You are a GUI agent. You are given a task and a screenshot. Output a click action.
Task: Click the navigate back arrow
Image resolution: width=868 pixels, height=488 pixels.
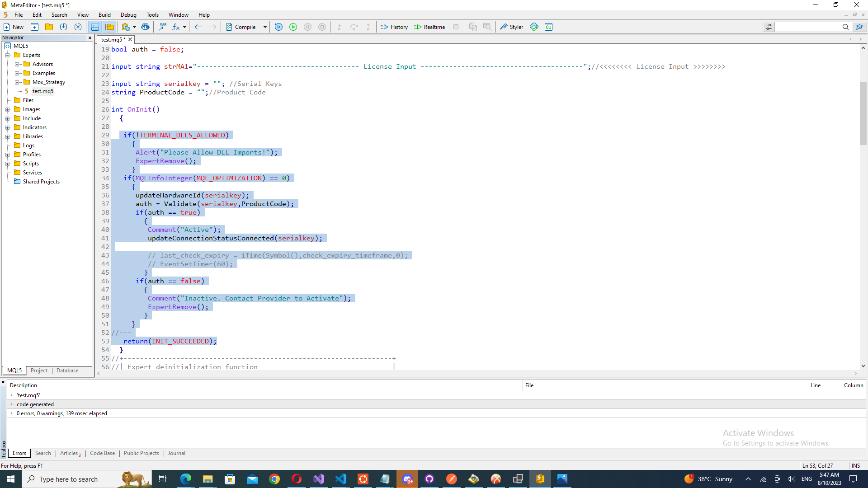click(x=198, y=27)
